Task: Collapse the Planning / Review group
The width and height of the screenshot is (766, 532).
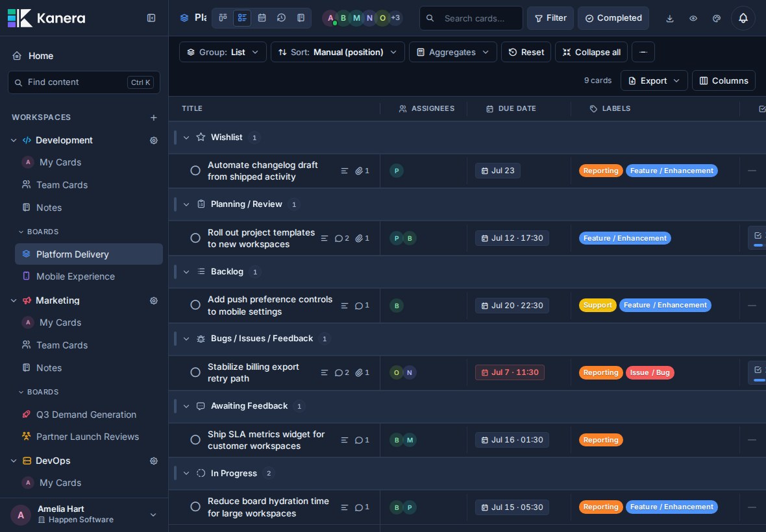Action: click(186, 204)
